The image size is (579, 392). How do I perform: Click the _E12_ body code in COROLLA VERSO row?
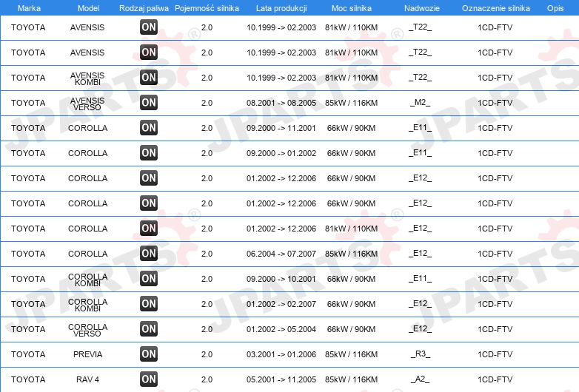click(421, 328)
